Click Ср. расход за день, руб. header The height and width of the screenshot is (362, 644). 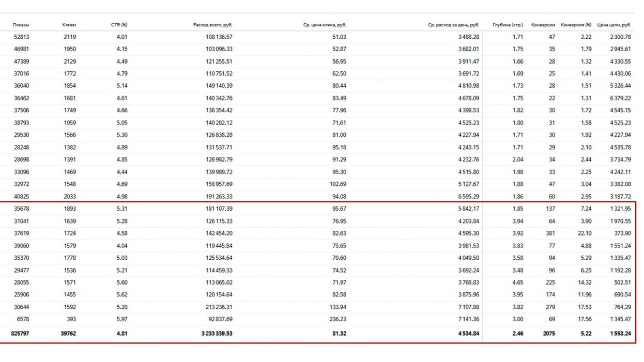click(x=453, y=25)
